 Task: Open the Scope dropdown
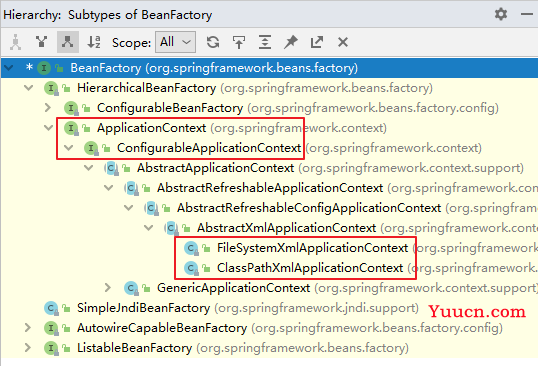[175, 42]
